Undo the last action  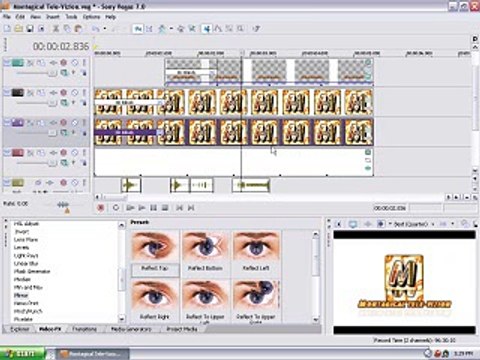tap(96, 29)
